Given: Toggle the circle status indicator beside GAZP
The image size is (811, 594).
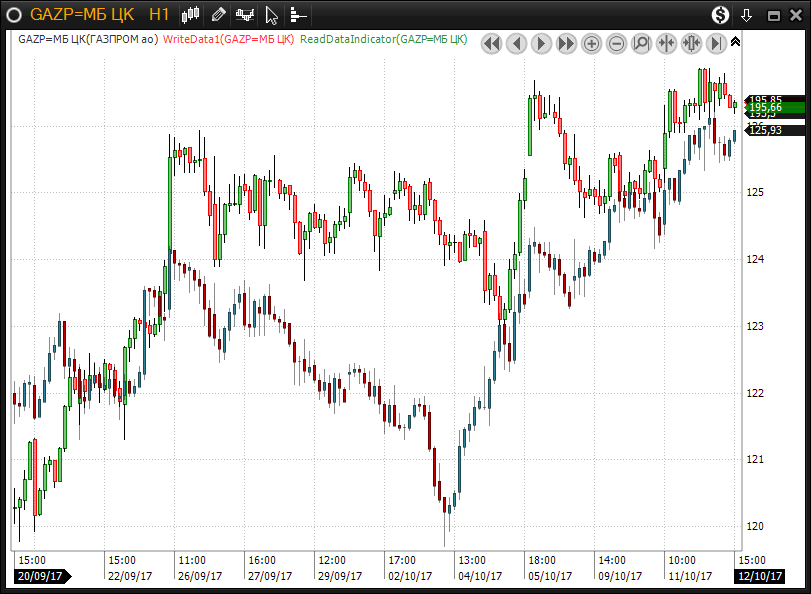Looking at the screenshot, I should point(14,14).
